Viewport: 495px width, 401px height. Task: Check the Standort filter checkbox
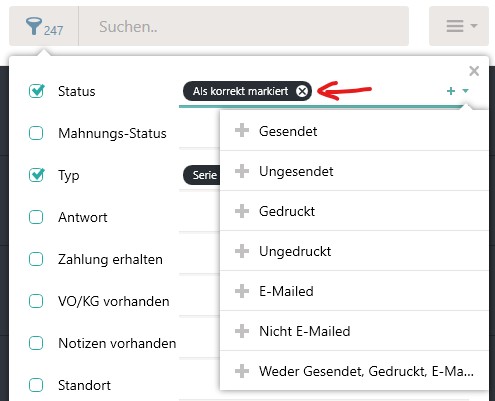tap(36, 385)
